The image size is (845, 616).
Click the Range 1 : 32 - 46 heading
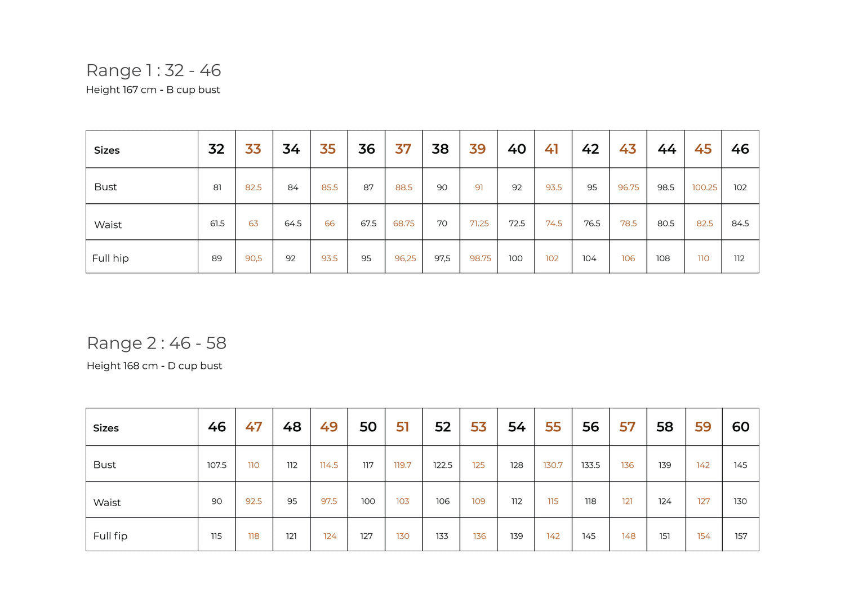click(x=153, y=70)
